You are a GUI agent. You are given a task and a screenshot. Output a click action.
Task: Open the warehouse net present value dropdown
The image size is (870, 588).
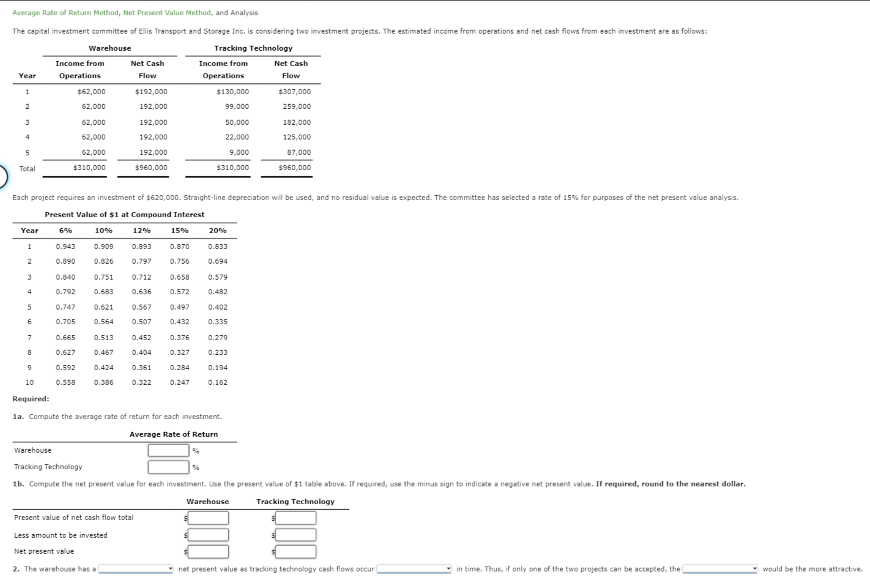[135, 569]
